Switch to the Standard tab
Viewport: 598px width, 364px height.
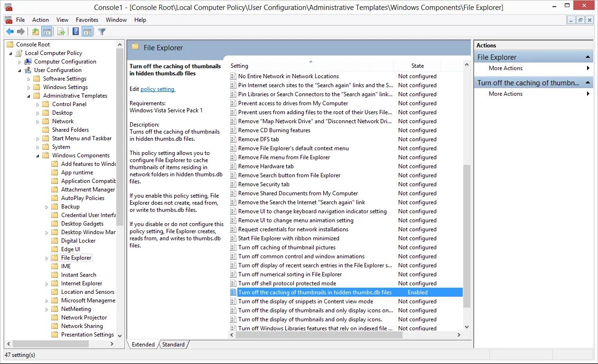click(x=173, y=345)
